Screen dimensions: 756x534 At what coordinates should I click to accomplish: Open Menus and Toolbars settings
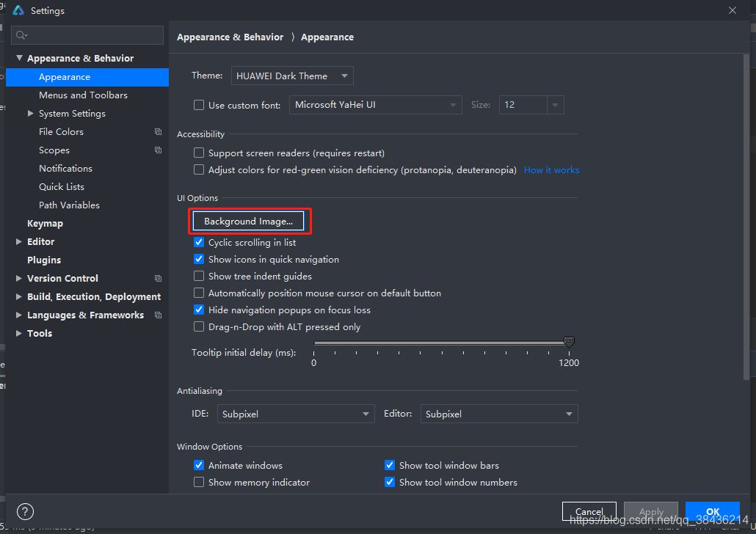click(83, 95)
